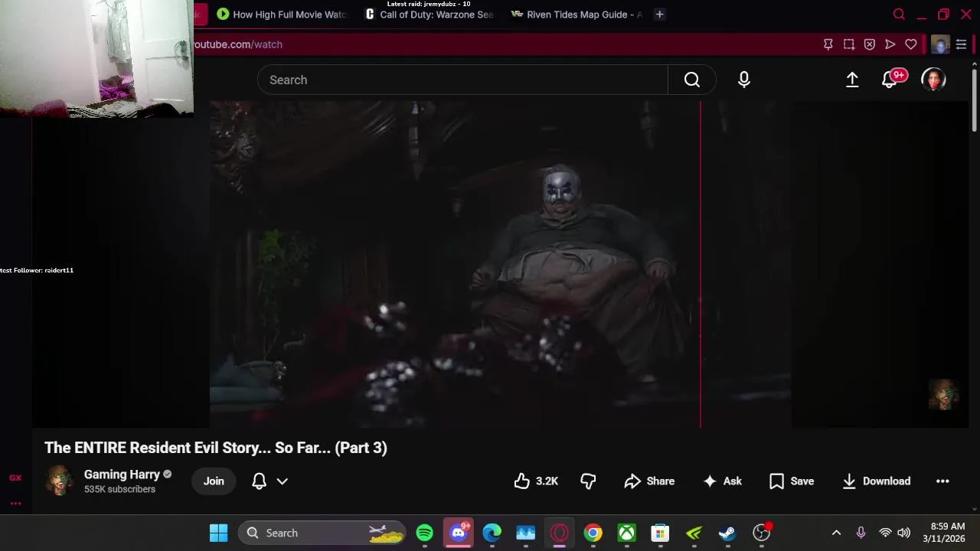This screenshot has width=980, height=551.
Task: Launch Microsoft Edge from taskbar
Action: click(x=492, y=533)
